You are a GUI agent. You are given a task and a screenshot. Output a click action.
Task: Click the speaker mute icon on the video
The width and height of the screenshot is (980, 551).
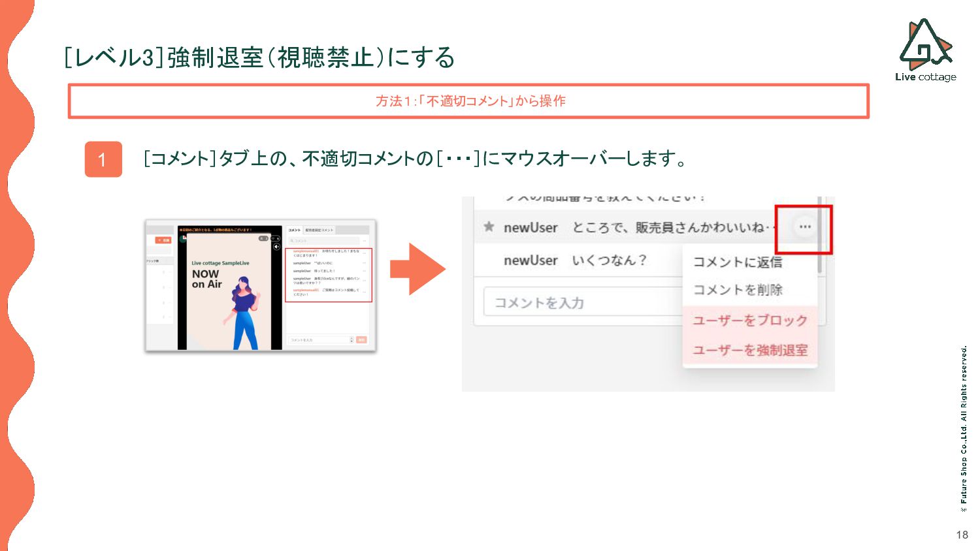276,247
